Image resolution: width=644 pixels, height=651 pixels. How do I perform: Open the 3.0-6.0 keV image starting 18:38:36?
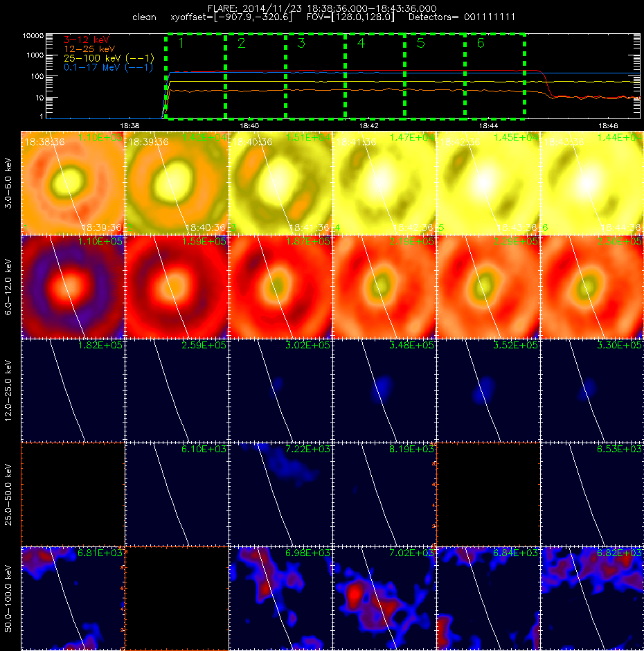tap(73, 183)
